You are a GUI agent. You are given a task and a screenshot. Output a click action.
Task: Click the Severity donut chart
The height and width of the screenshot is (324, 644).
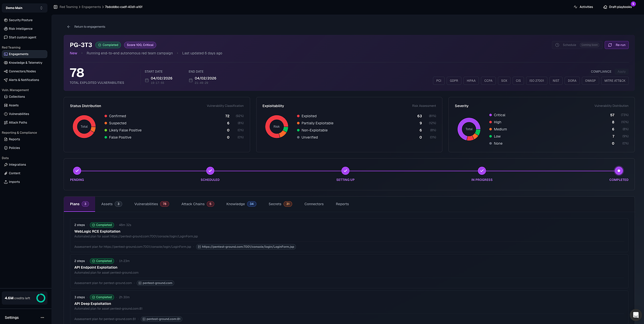click(469, 129)
